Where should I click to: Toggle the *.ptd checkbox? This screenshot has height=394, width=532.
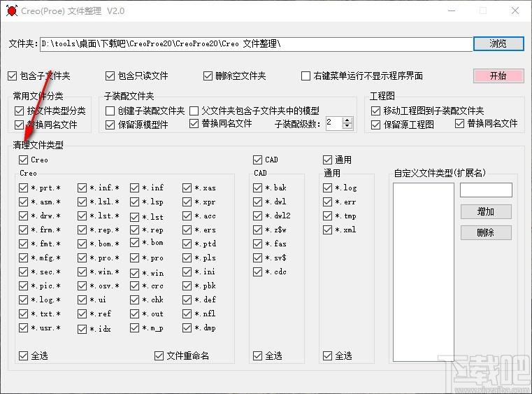coord(187,244)
